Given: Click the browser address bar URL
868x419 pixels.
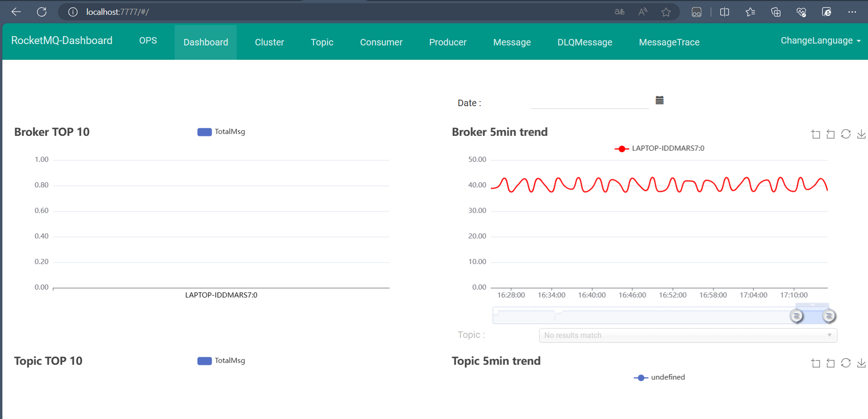Looking at the screenshot, I should (x=117, y=12).
